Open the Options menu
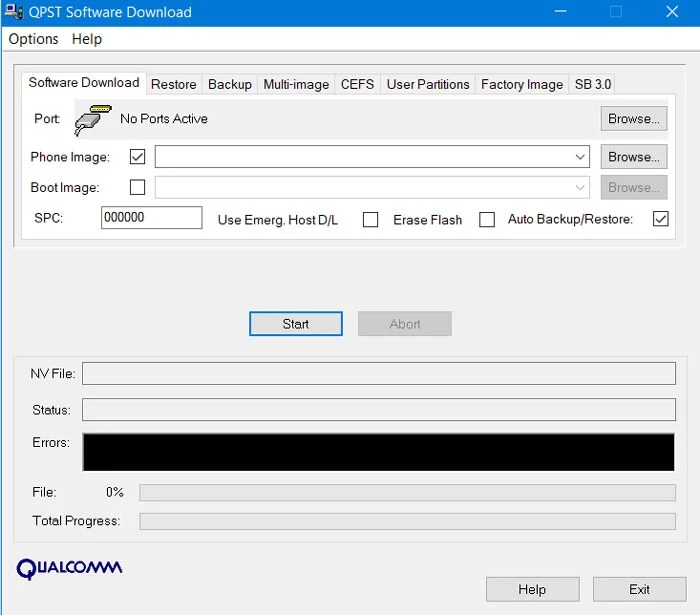Screen dimensions: 700x615 coord(33,39)
